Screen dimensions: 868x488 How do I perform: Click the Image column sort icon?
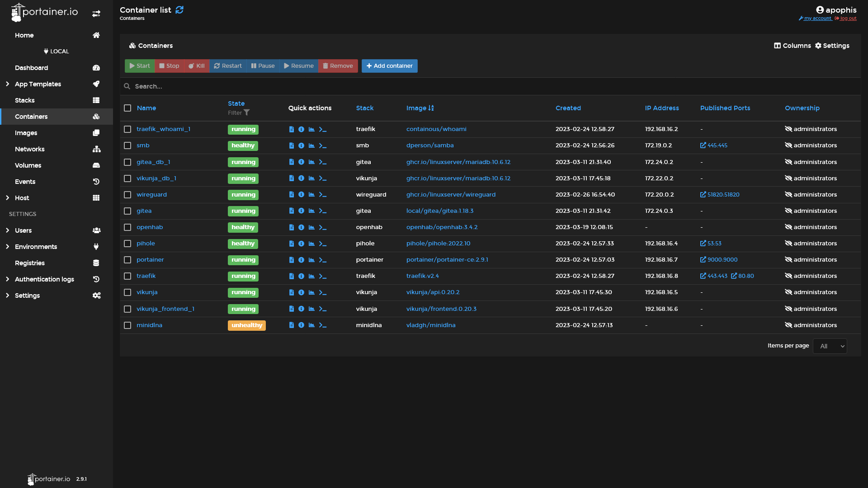click(x=431, y=108)
